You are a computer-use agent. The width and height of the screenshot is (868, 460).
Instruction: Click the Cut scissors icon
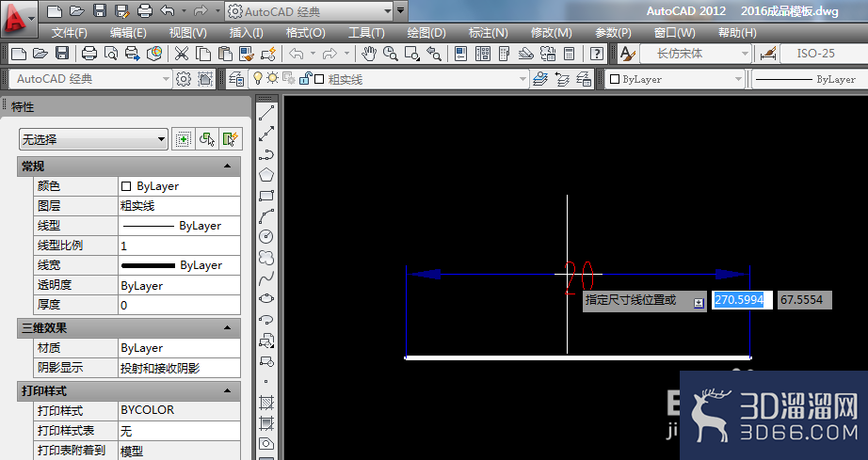pyautogui.click(x=182, y=54)
